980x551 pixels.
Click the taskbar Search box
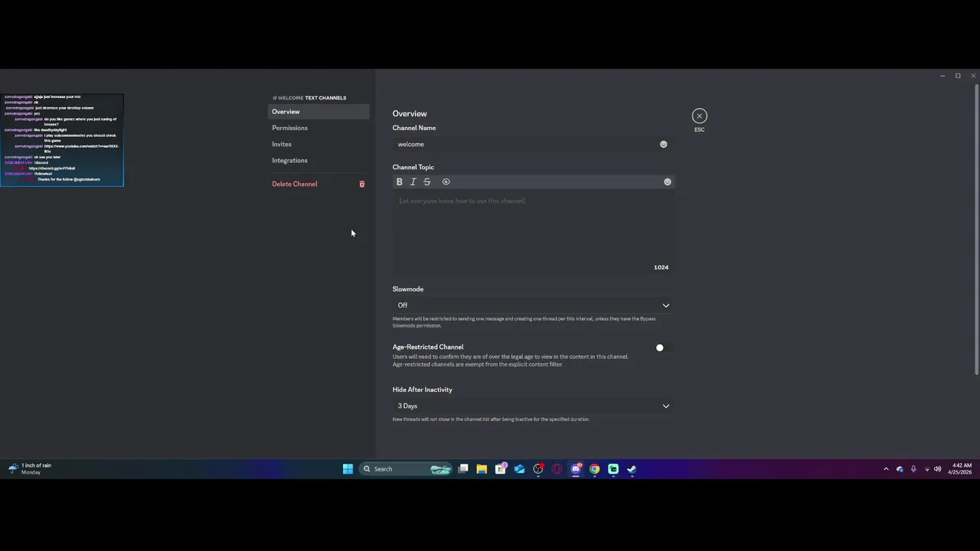coord(406,469)
